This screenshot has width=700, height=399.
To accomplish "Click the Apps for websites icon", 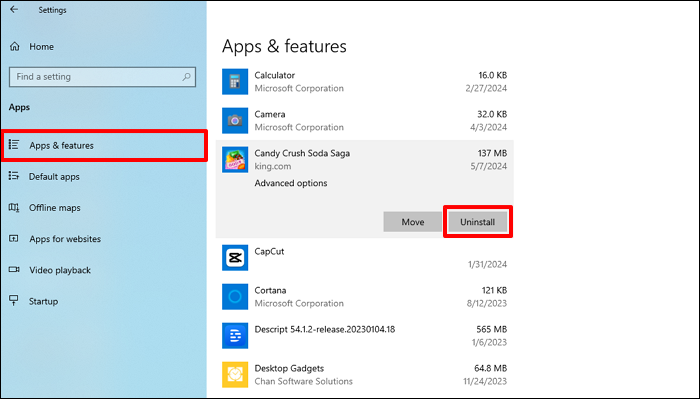I will coord(14,238).
